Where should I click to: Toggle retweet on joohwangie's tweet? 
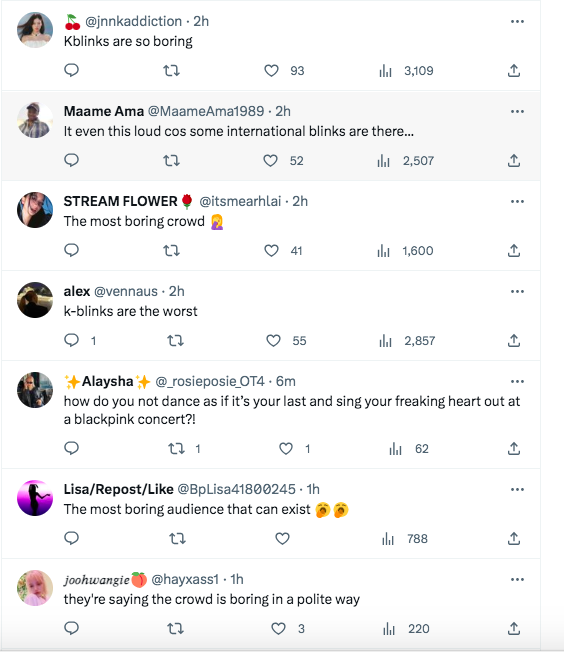175,628
